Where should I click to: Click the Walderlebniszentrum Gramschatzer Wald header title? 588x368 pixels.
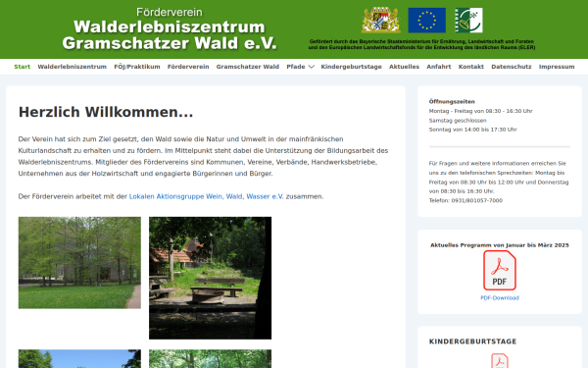pos(170,34)
